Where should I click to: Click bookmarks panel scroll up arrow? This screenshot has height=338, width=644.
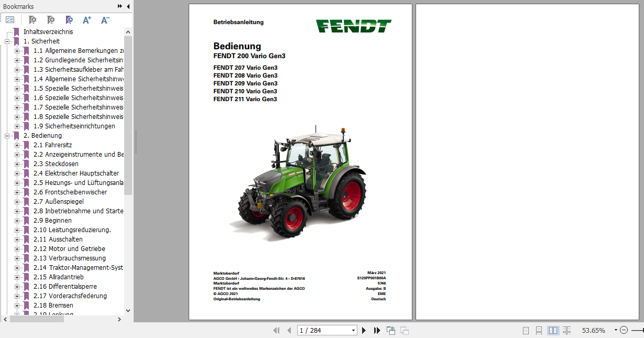128,31
